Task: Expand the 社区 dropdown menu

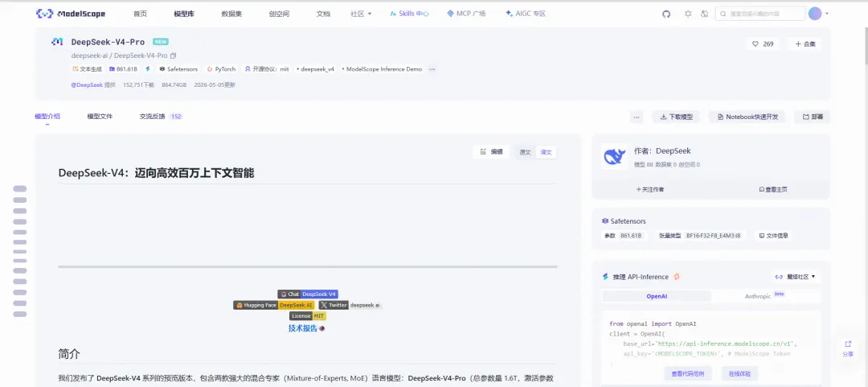Action: [x=361, y=14]
